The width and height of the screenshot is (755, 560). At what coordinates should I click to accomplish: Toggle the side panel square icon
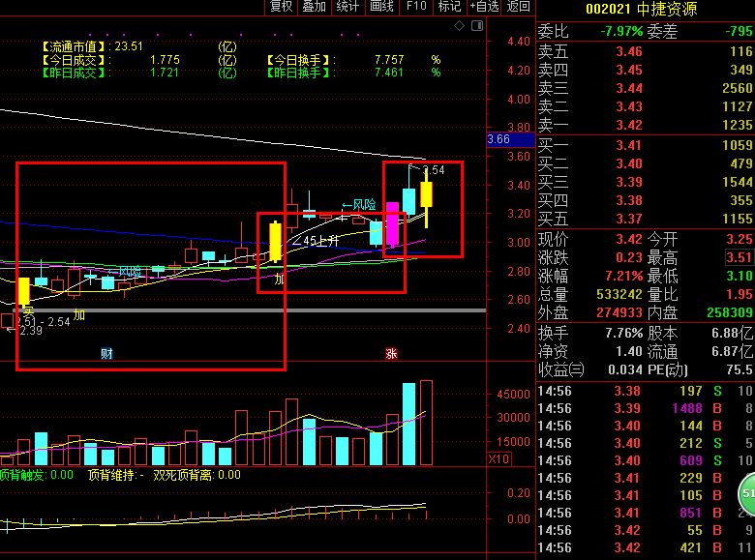(x=476, y=25)
